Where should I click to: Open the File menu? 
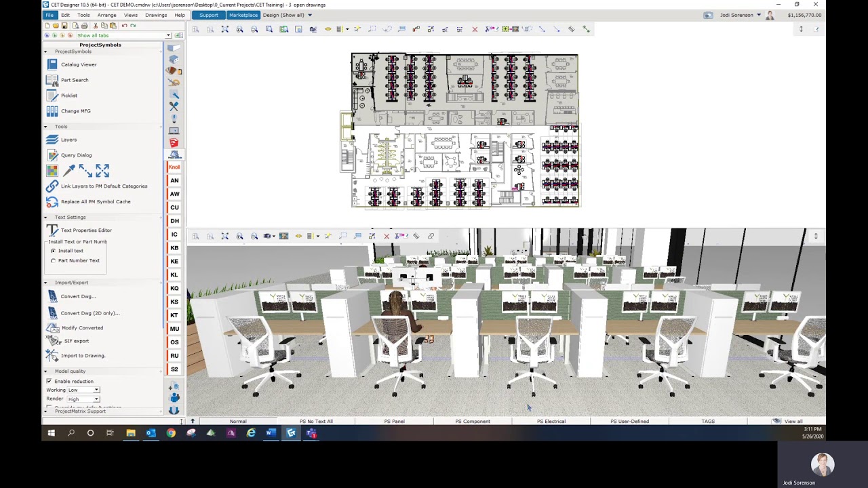pyautogui.click(x=50, y=15)
